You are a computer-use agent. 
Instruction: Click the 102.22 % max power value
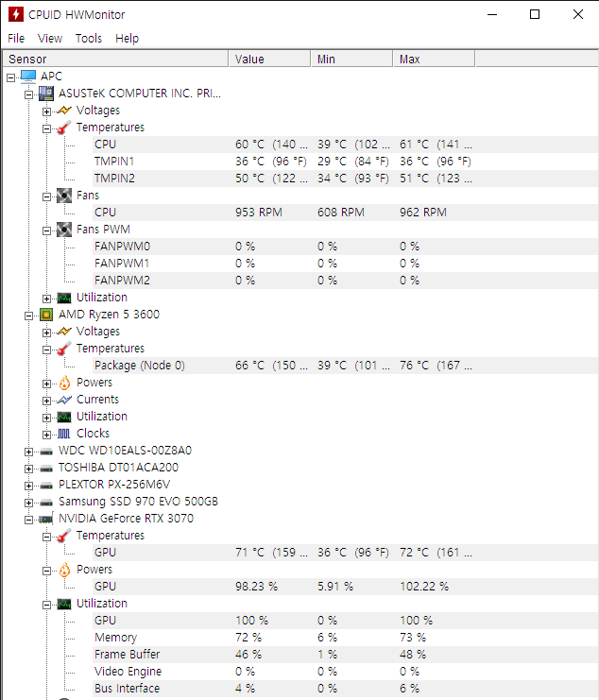pos(424,587)
